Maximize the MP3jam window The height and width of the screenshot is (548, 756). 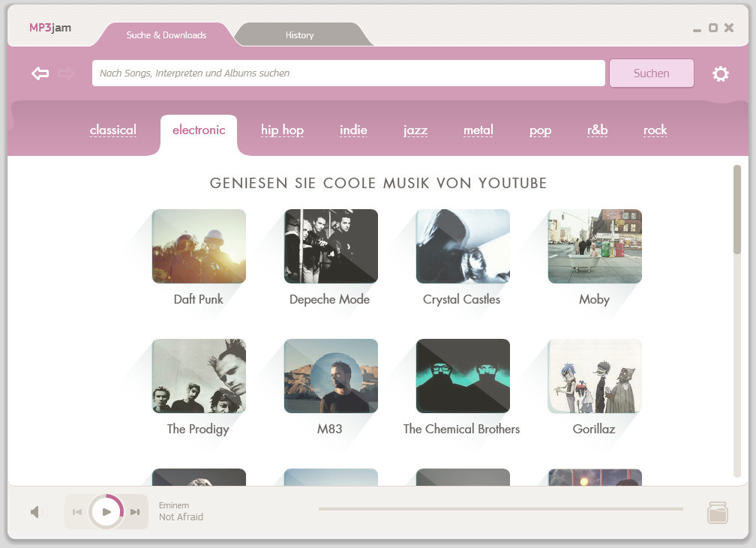coord(713,28)
